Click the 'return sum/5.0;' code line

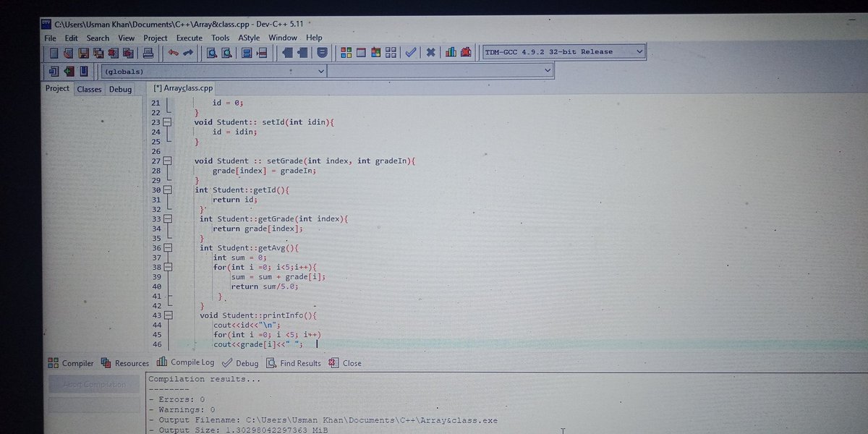265,286
